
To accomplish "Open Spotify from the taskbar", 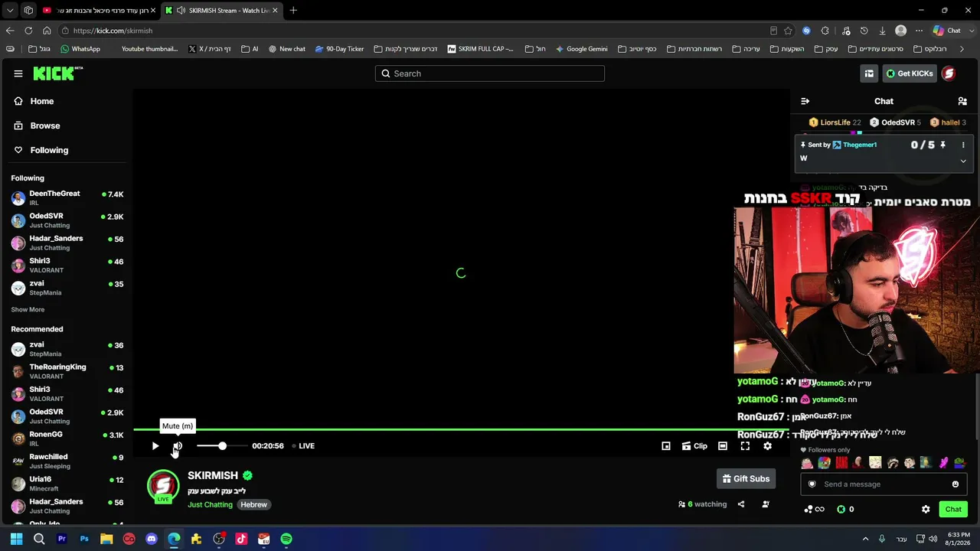I will coord(286,539).
